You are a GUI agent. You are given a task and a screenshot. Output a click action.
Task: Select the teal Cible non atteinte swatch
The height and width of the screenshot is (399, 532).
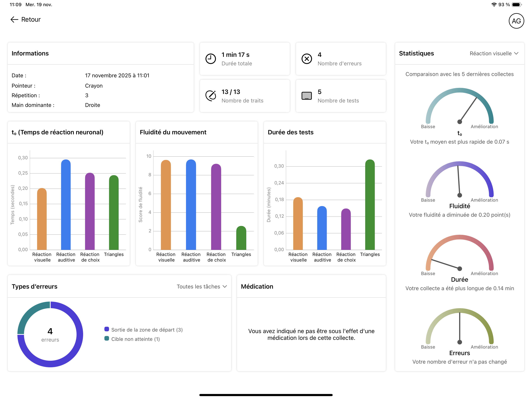click(107, 338)
